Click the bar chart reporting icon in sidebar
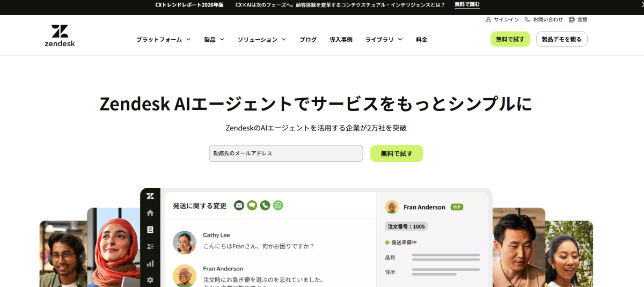 (x=150, y=263)
